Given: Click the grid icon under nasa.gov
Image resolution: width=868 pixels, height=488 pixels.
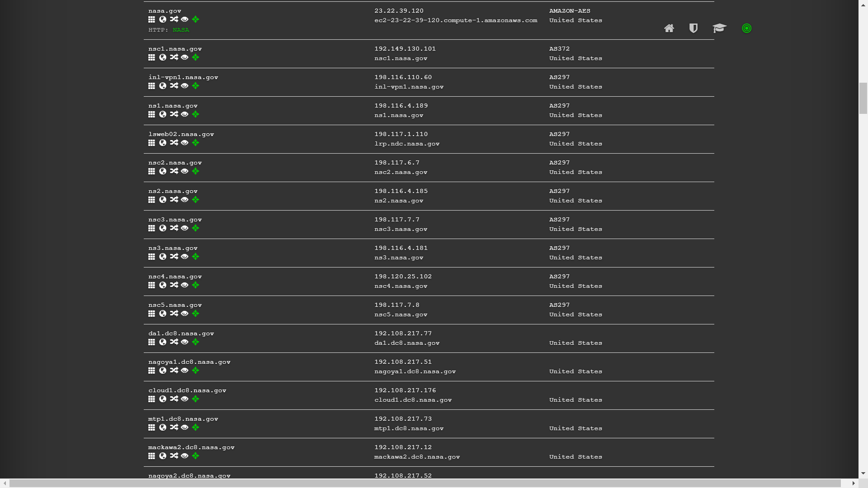Looking at the screenshot, I should pos(151,19).
